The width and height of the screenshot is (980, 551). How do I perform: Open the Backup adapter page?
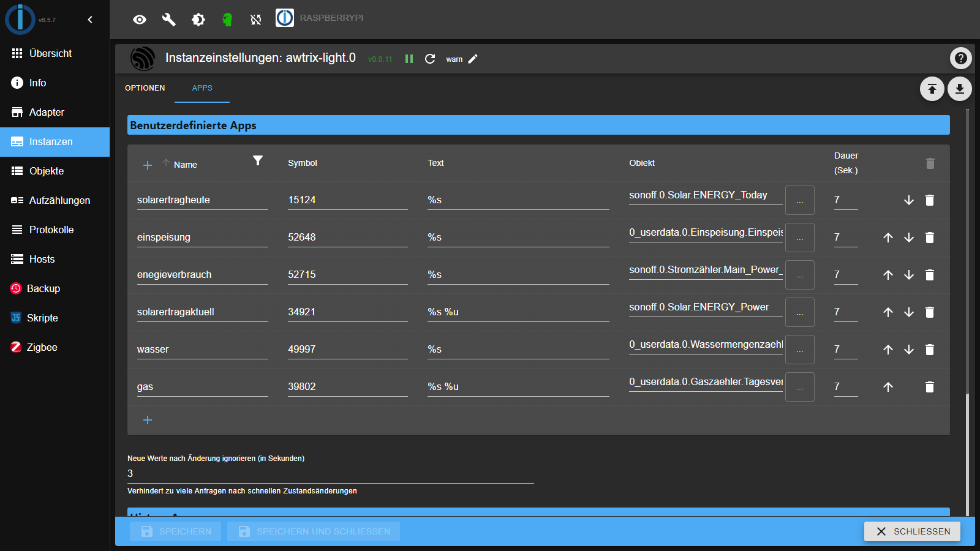(x=55, y=288)
